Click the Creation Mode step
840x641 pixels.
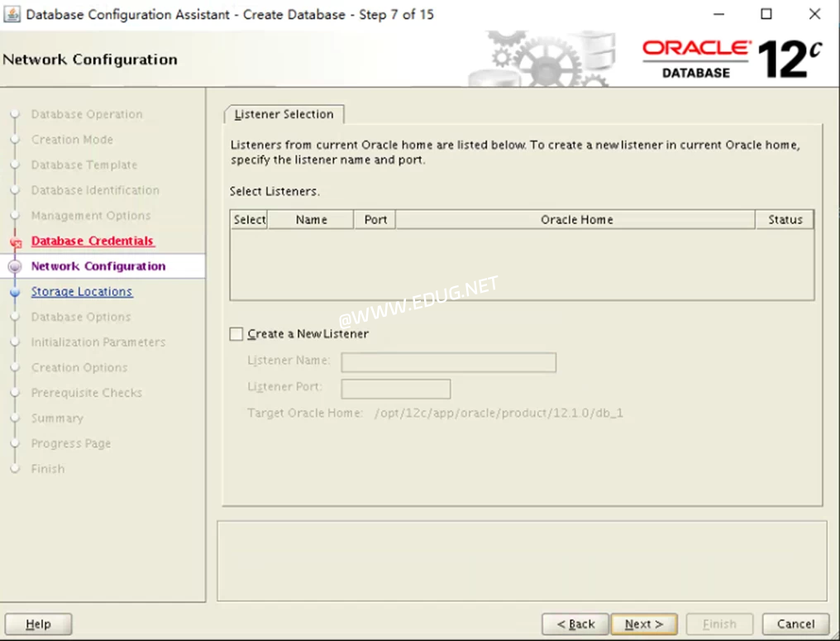coord(72,139)
